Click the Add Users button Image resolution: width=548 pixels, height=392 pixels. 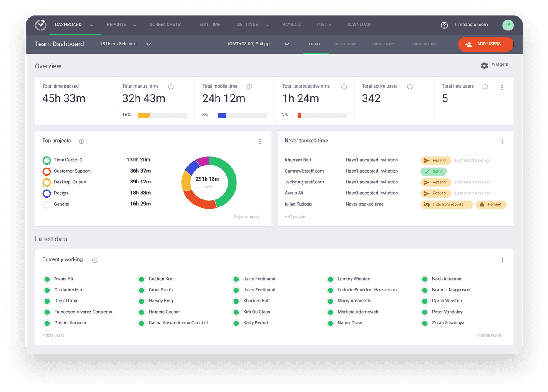485,44
